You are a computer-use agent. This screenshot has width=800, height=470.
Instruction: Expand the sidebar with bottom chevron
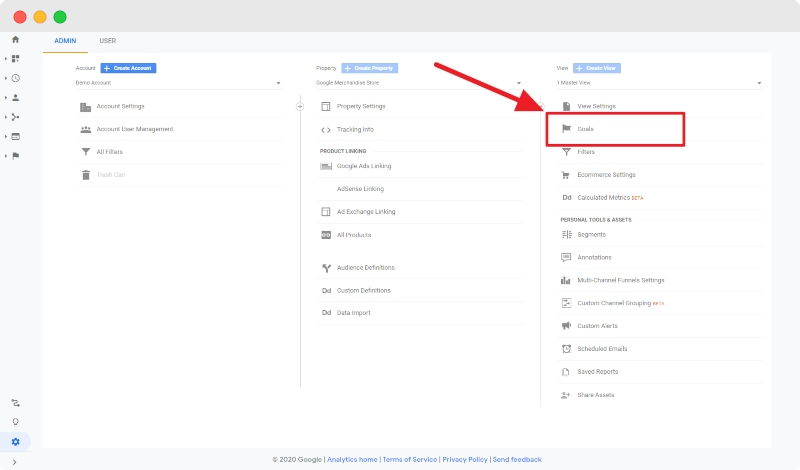(15, 462)
